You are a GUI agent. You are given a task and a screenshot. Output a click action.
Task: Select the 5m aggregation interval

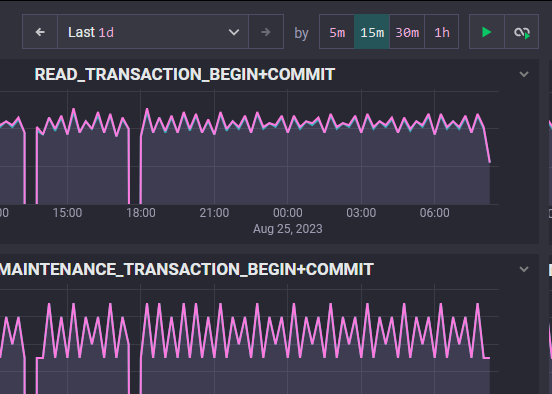(337, 32)
